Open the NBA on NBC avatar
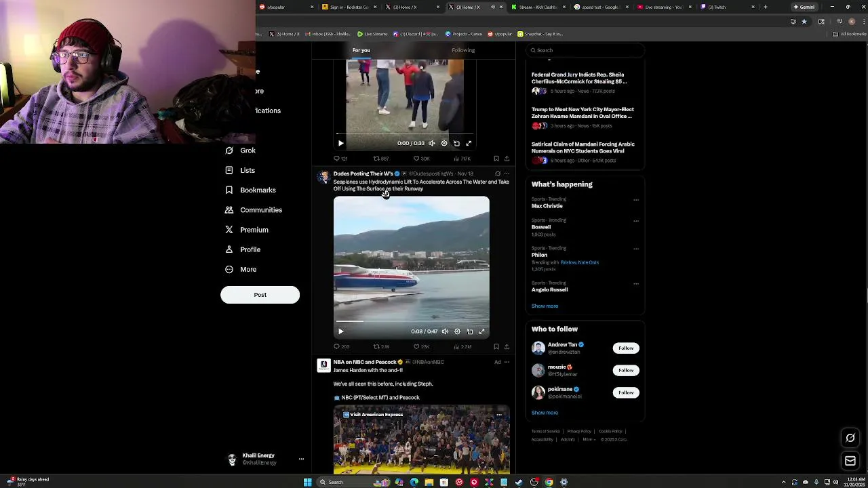868x488 pixels. 323,365
